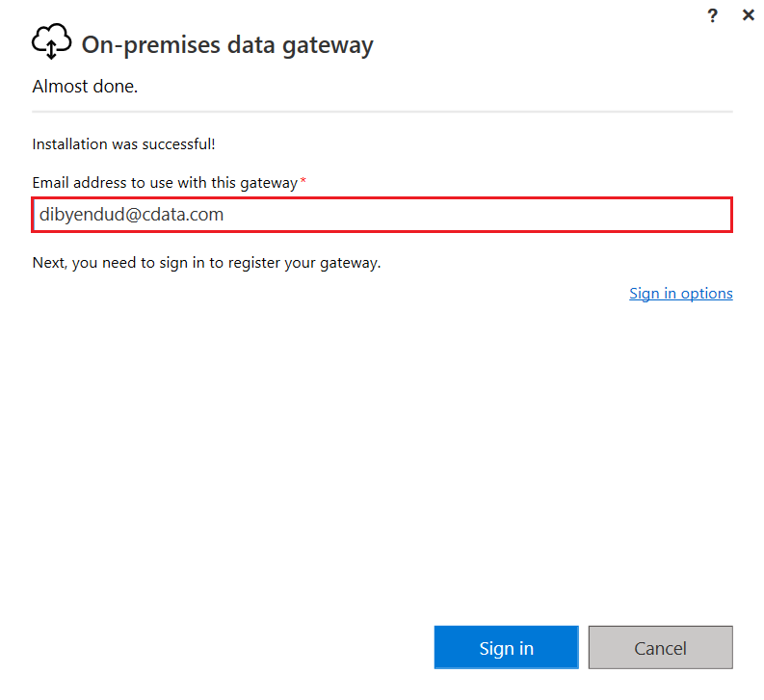Click the dibyendud@cdata.com email text
This screenshot has width=764, height=700.
(x=131, y=215)
